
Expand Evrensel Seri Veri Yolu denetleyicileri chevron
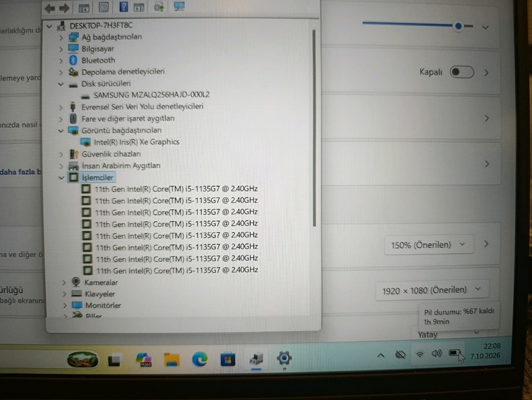(x=61, y=108)
